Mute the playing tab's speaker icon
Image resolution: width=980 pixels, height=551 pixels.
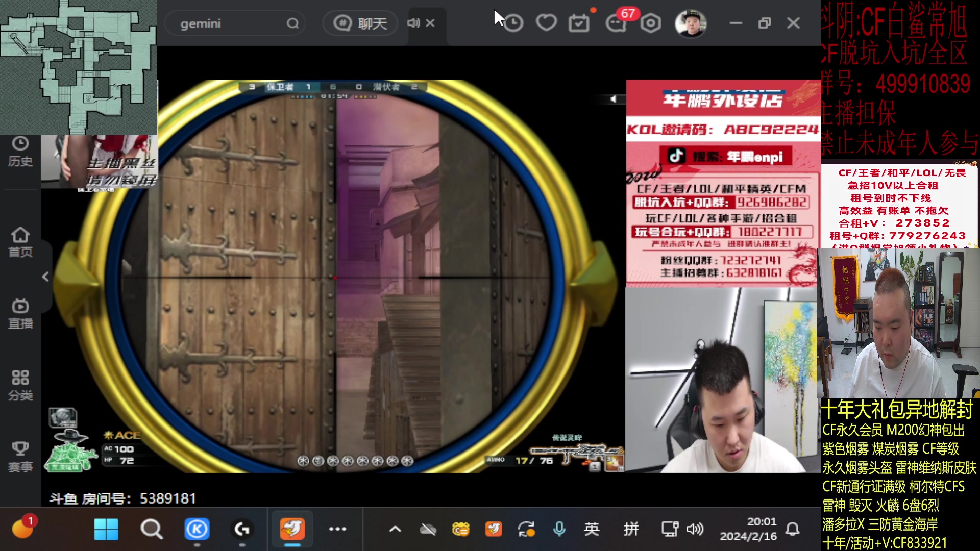(x=413, y=23)
